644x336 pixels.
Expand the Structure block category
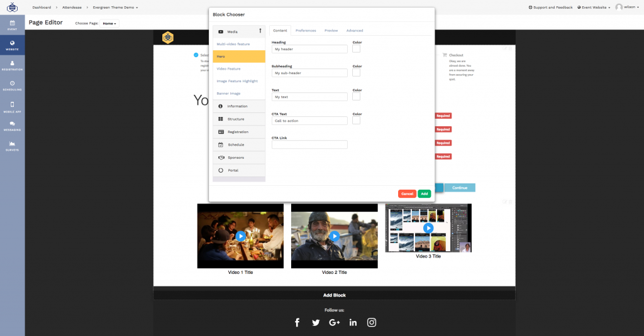click(239, 119)
